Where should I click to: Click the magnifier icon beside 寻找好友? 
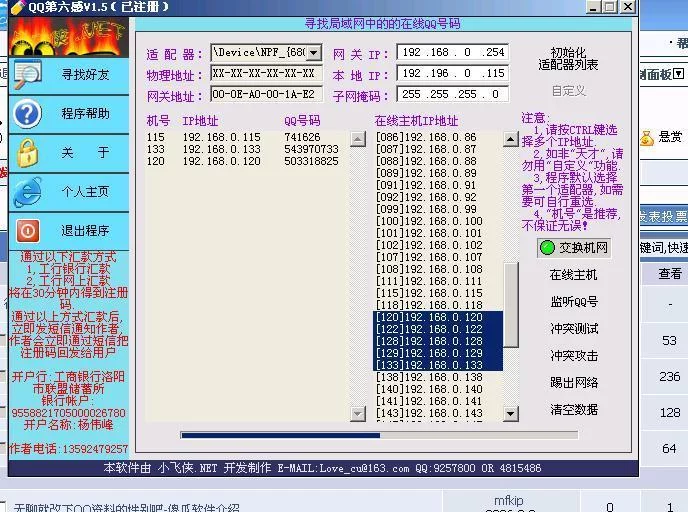(27, 75)
